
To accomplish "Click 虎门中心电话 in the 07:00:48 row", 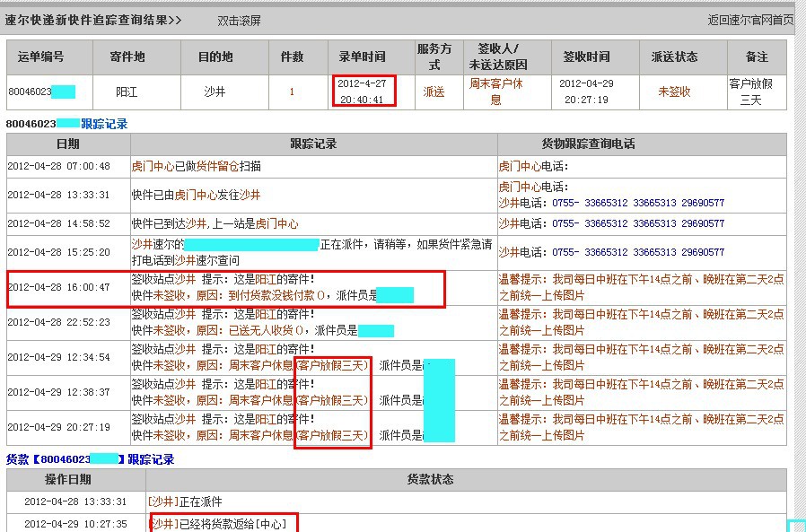I will point(534,166).
